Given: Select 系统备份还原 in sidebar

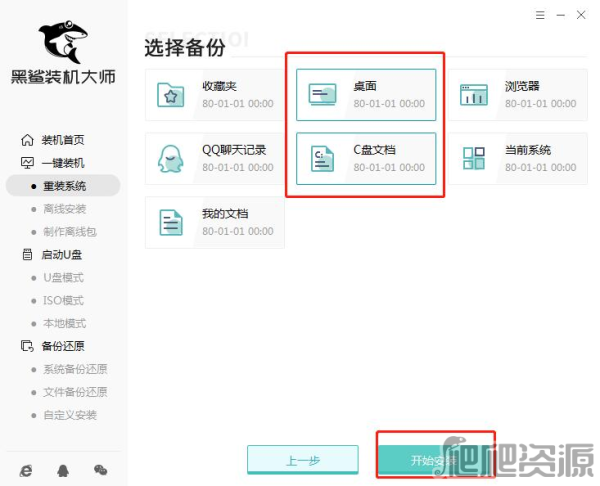Looking at the screenshot, I should pos(75,369).
